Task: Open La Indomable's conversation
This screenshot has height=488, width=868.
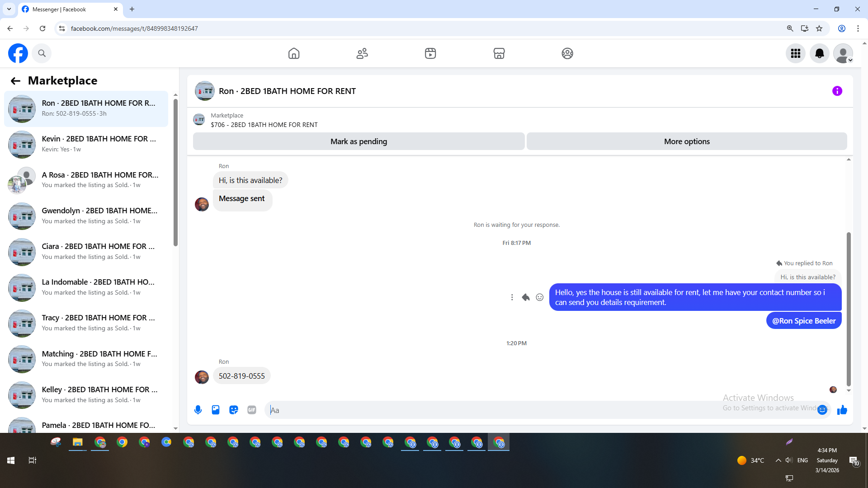Action: (x=86, y=288)
